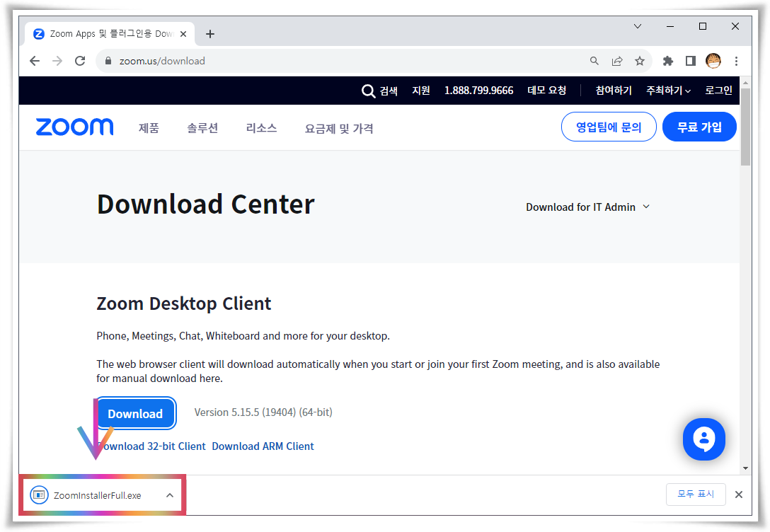Close the Zoom Apps tab

click(183, 34)
